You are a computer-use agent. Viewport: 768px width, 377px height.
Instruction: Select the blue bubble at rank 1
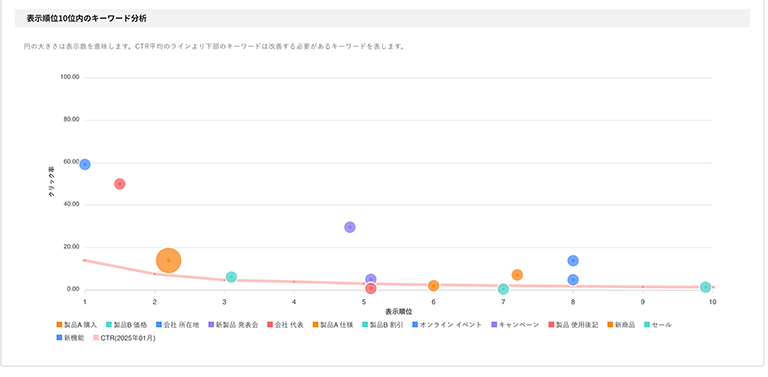pyautogui.click(x=85, y=165)
